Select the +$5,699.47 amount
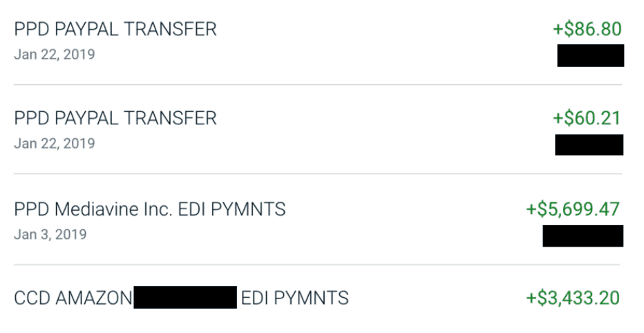644x333 pixels. 573,209
